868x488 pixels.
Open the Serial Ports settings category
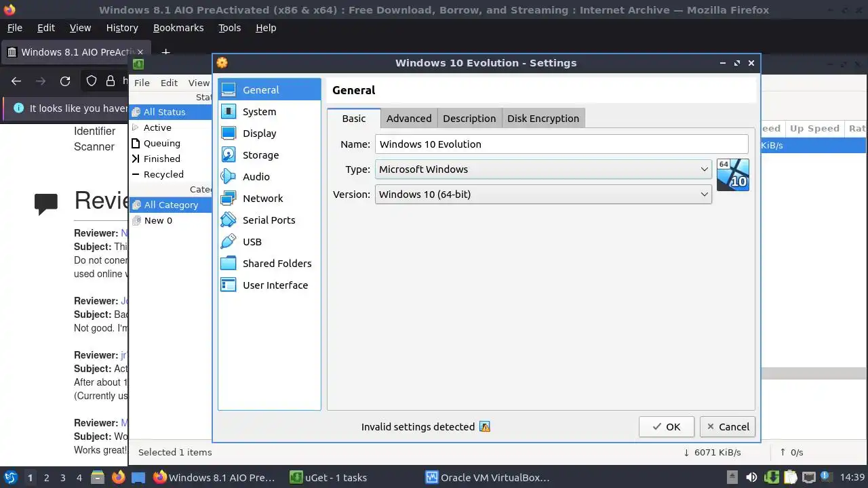[269, 220]
